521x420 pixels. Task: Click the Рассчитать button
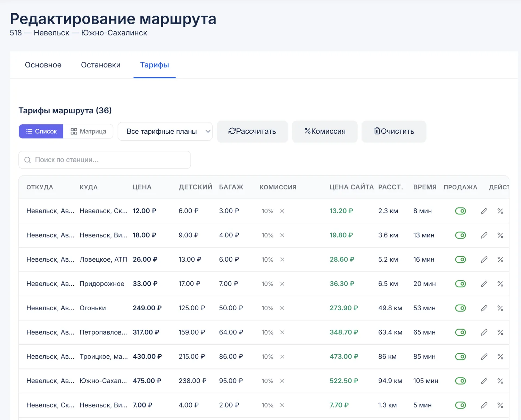click(x=252, y=131)
